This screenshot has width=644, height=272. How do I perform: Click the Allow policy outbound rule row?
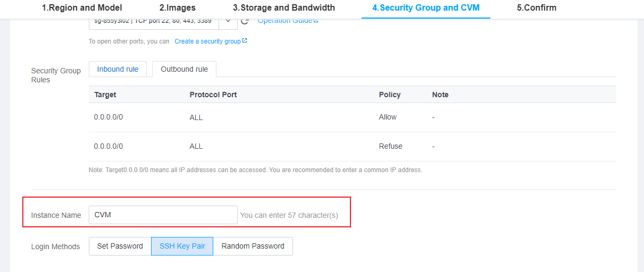click(x=353, y=117)
